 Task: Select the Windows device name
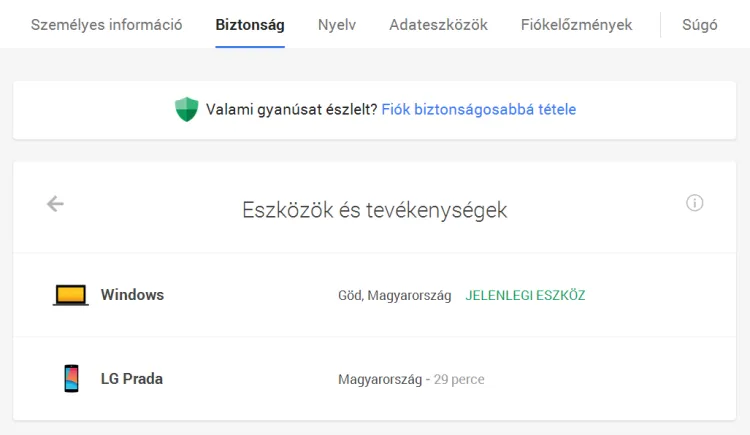click(x=132, y=295)
